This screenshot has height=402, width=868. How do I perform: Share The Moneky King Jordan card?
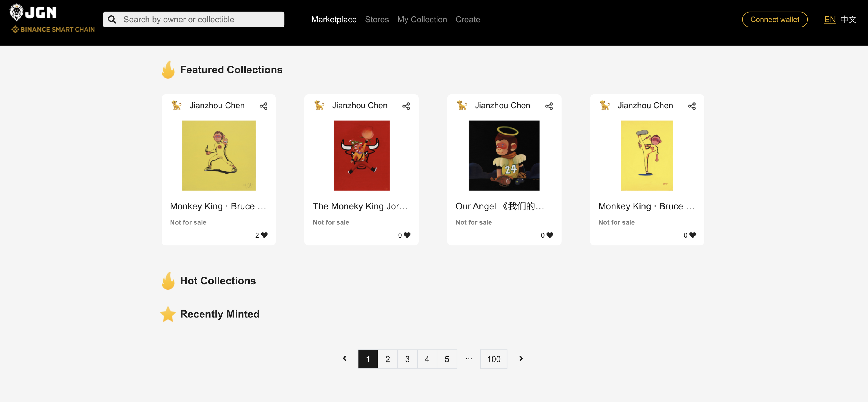[x=406, y=106]
